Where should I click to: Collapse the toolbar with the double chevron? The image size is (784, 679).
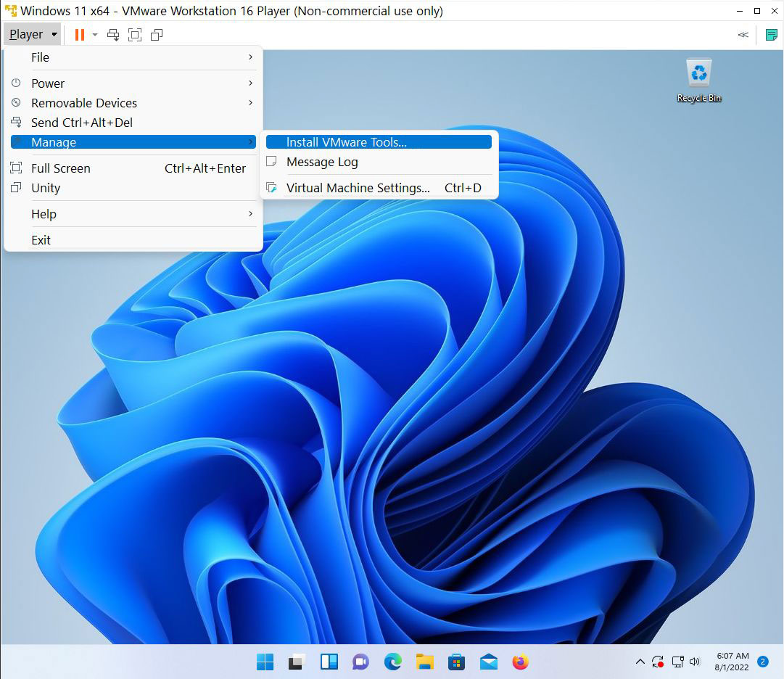(741, 34)
